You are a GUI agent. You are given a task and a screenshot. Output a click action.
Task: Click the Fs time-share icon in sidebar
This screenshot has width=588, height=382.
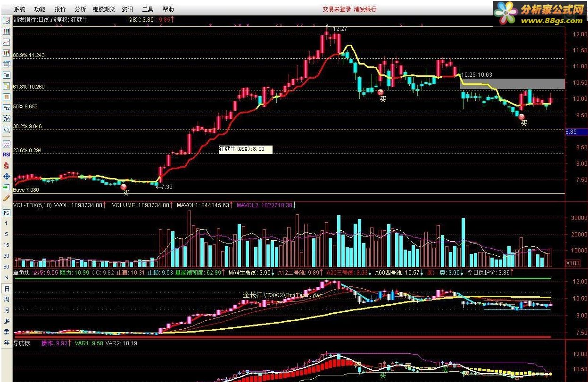pos(7,212)
